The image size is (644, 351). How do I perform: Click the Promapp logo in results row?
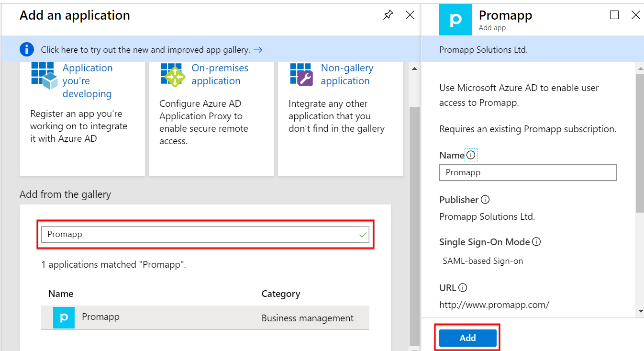(64, 317)
